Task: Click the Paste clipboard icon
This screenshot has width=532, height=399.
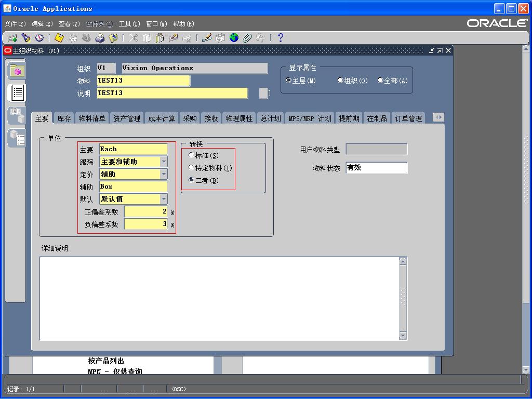Action: point(160,38)
